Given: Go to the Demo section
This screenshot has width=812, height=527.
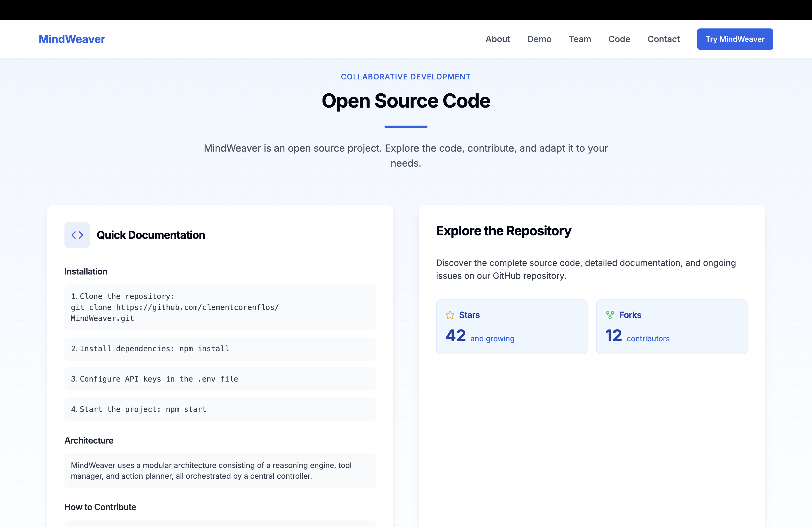Looking at the screenshot, I should coord(539,39).
